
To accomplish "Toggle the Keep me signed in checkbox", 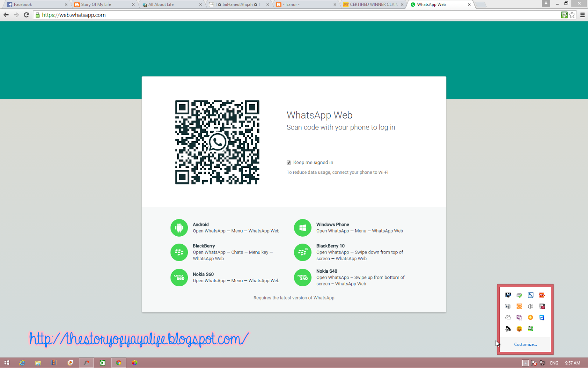I will (289, 163).
